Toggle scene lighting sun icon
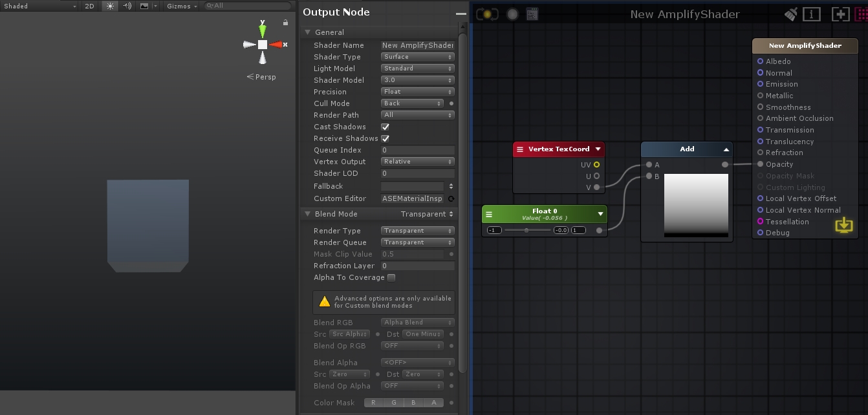 click(110, 6)
